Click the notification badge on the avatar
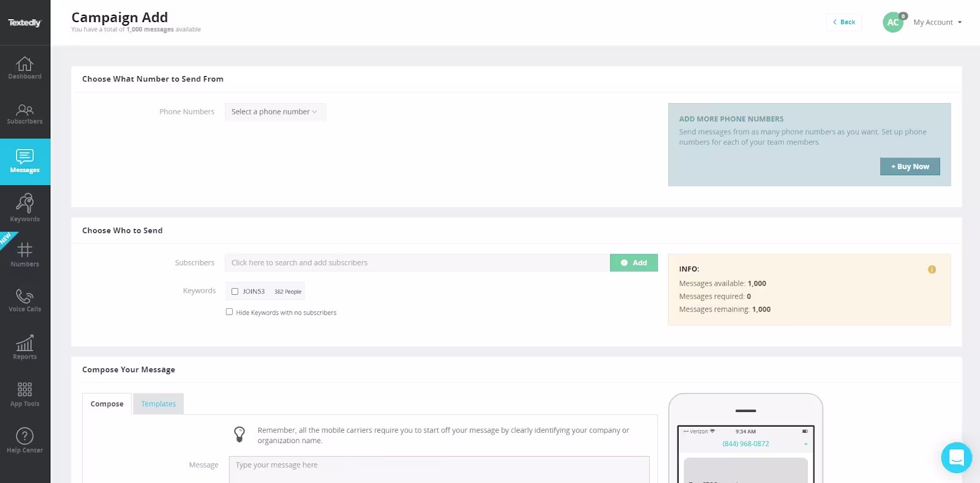980x483 pixels. coord(903,16)
